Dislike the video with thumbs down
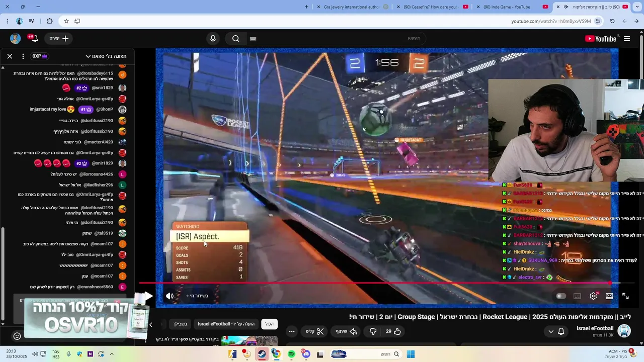 click(373, 331)
